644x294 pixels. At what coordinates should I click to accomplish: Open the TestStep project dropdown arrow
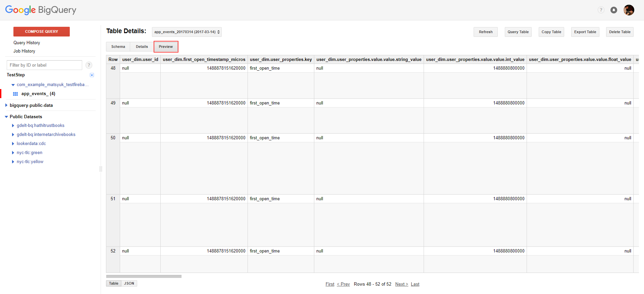click(92, 75)
